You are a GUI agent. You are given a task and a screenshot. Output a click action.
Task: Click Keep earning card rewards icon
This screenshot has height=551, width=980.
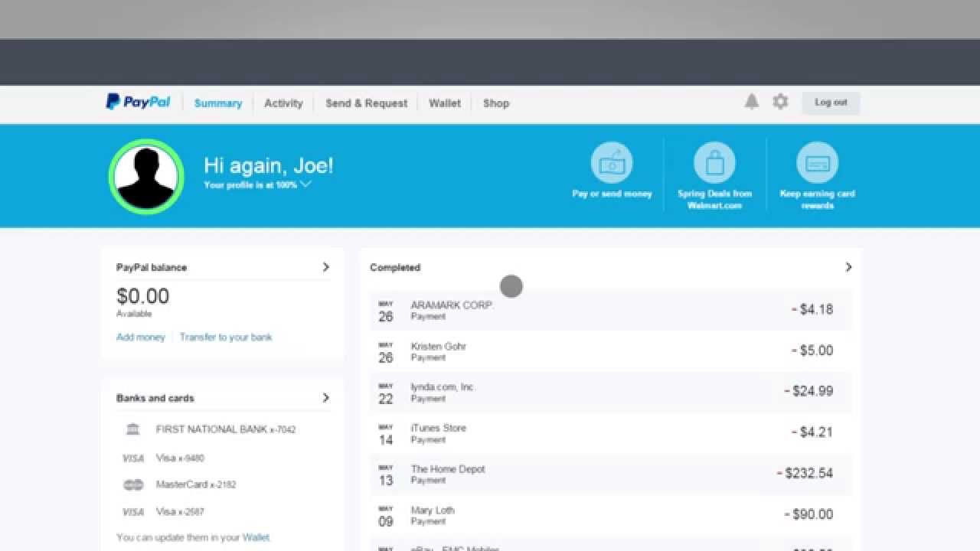click(x=817, y=162)
